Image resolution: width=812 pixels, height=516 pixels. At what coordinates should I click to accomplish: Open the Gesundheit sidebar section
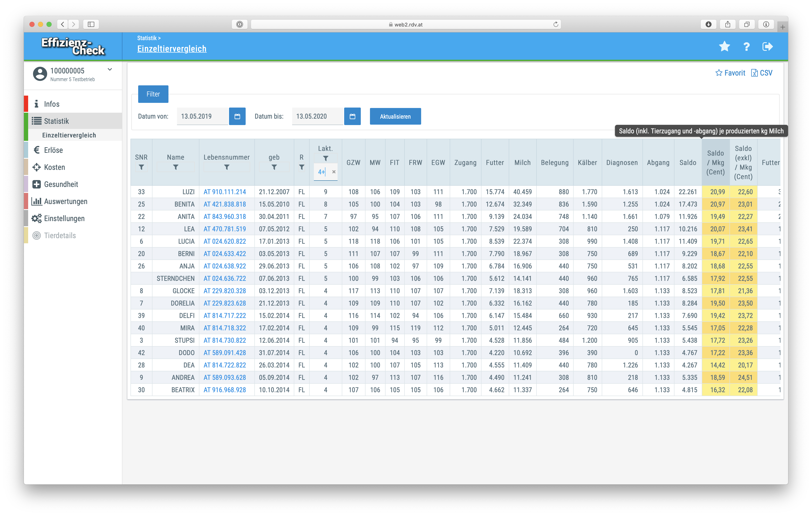(x=61, y=184)
